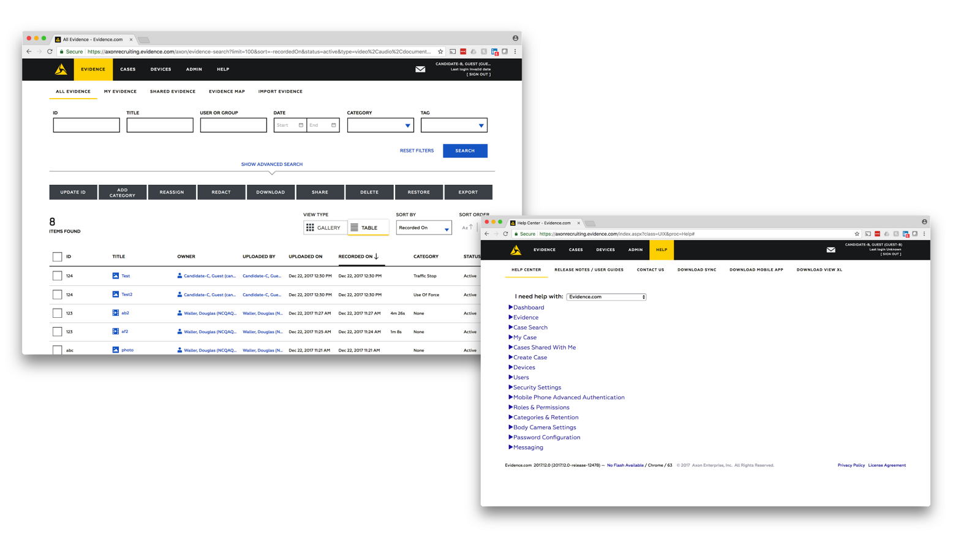Open Cases menu in All Evidence window
Image resolution: width=980 pixels, height=548 pixels.
pyautogui.click(x=128, y=69)
